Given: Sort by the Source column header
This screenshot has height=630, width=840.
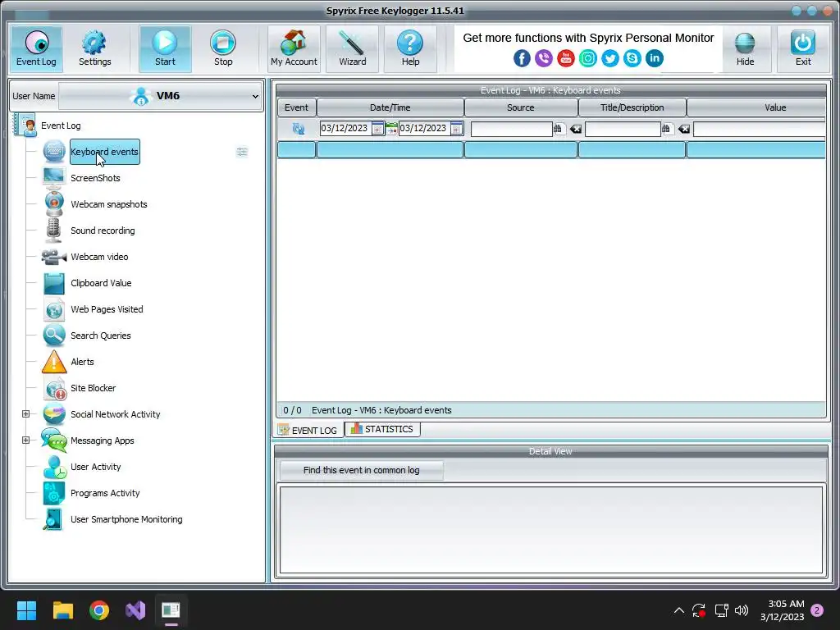Looking at the screenshot, I should [521, 107].
